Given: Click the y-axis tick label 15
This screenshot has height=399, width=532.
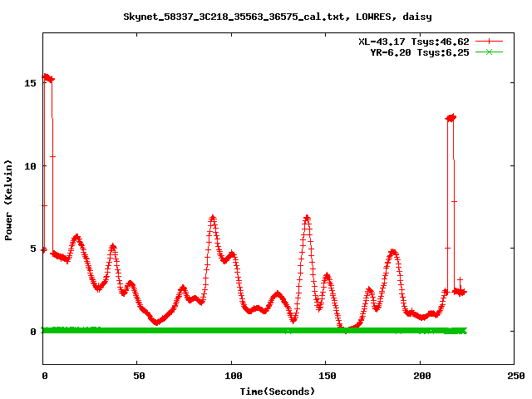Looking at the screenshot, I should click(x=30, y=83).
